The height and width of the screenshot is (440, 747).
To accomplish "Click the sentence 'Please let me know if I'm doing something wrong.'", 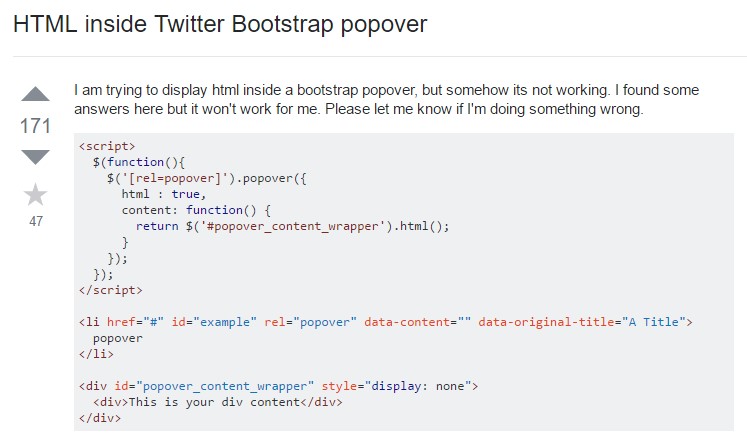I will tap(484, 109).
